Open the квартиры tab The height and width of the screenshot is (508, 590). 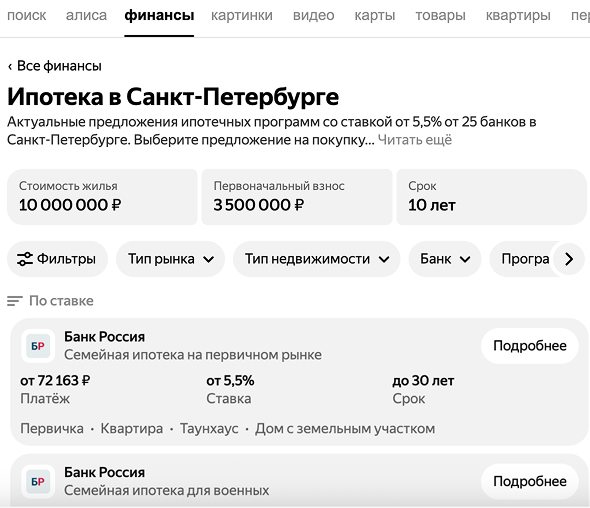click(x=518, y=15)
